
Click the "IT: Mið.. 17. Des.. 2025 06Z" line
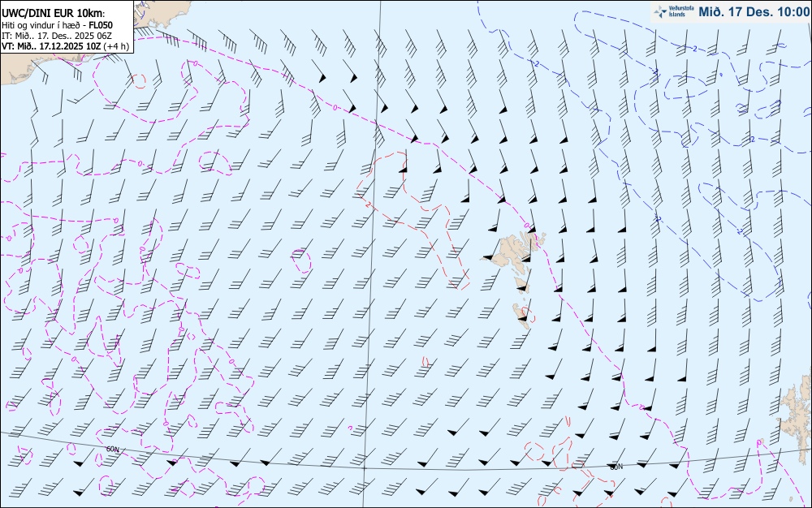pyautogui.click(x=57, y=35)
